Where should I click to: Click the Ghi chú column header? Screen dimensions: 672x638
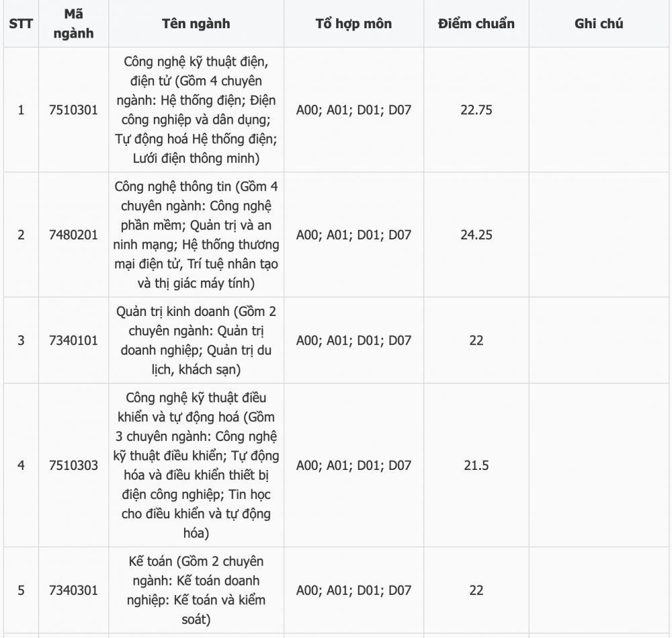pyautogui.click(x=599, y=24)
